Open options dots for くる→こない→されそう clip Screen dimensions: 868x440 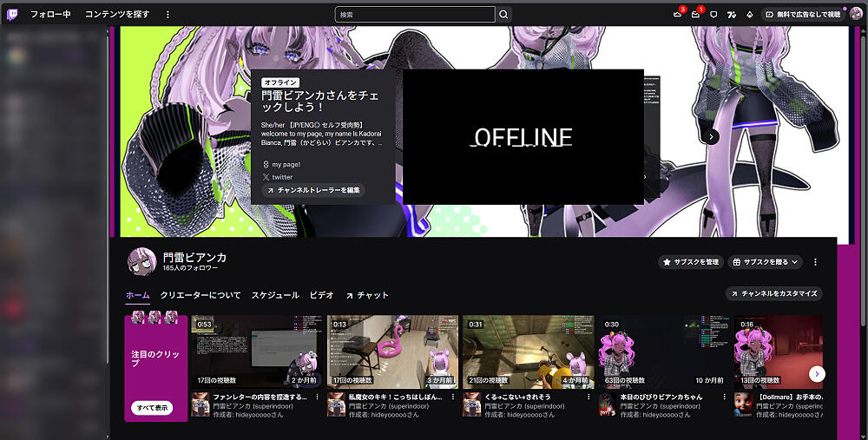589,397
